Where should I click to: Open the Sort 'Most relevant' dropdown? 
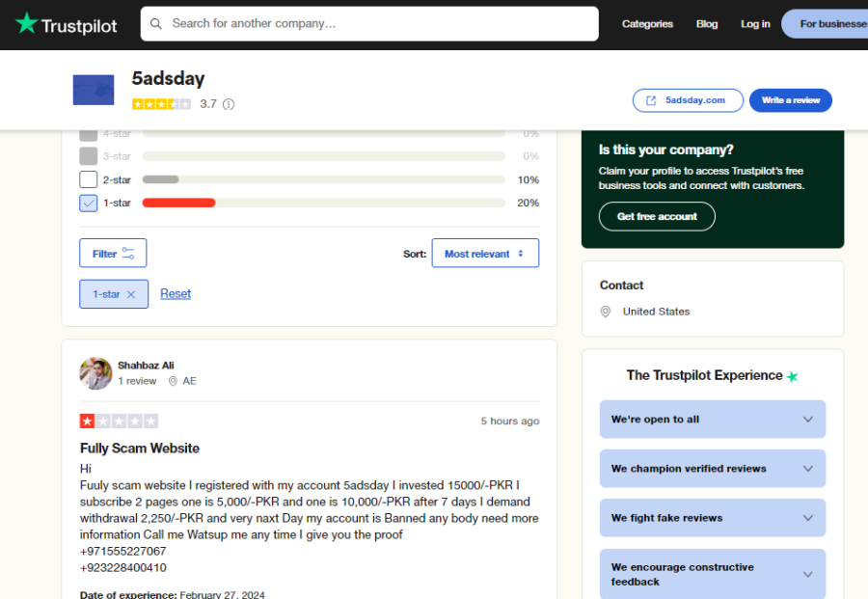pyautogui.click(x=485, y=253)
